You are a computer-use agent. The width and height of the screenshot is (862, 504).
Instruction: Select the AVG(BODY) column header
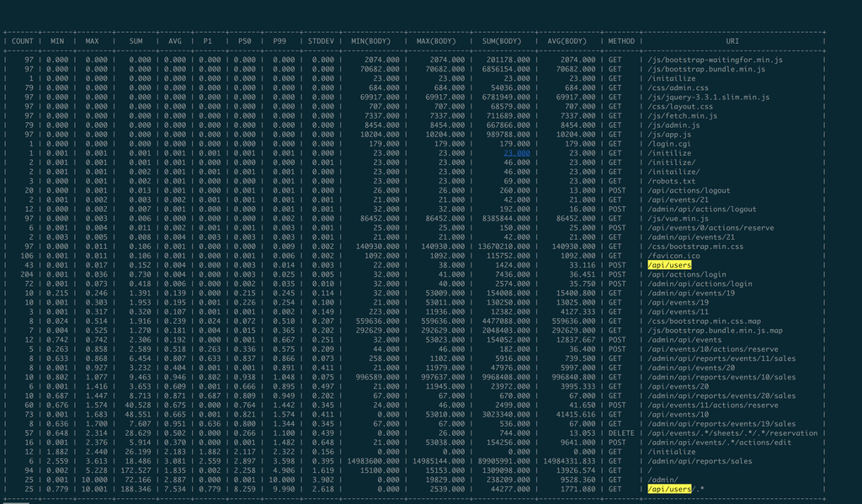pos(567,41)
